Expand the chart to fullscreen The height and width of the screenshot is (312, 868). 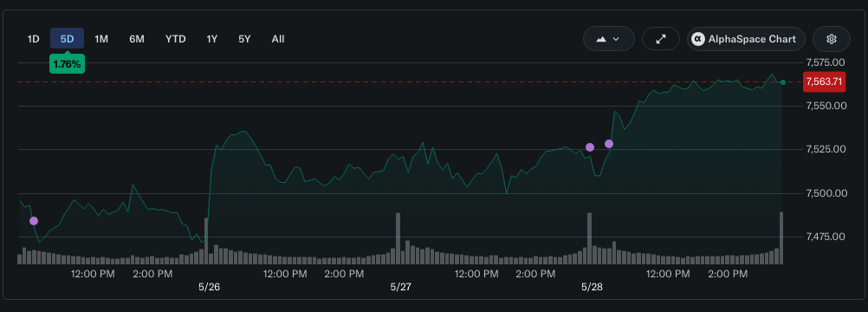click(x=661, y=39)
